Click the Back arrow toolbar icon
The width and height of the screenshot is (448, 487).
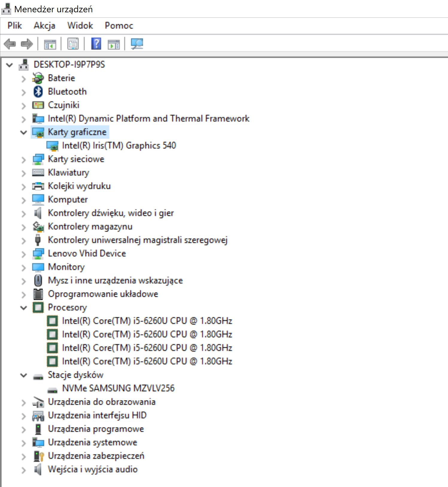(10, 44)
